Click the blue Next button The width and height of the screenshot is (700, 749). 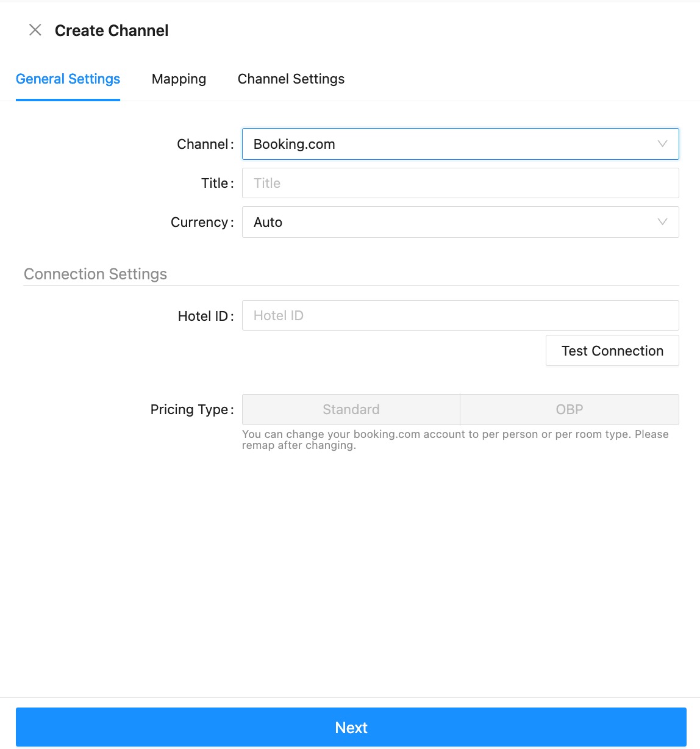[351, 727]
